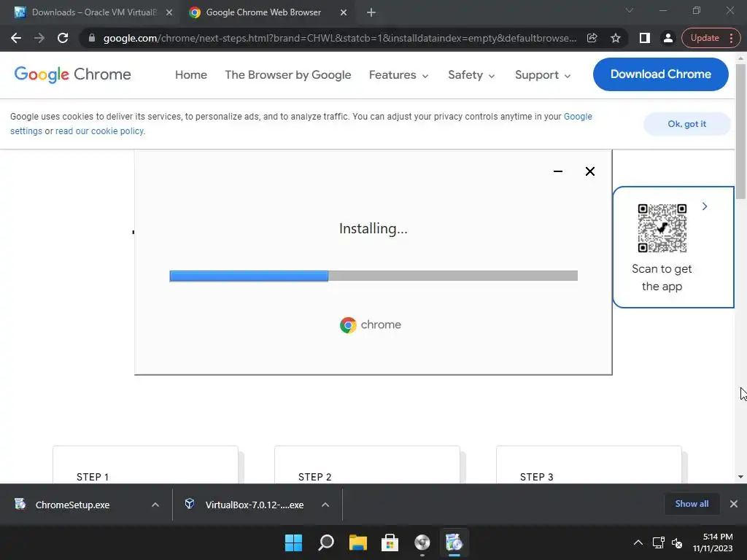
Task: Go to the Home page link
Action: pos(191,75)
